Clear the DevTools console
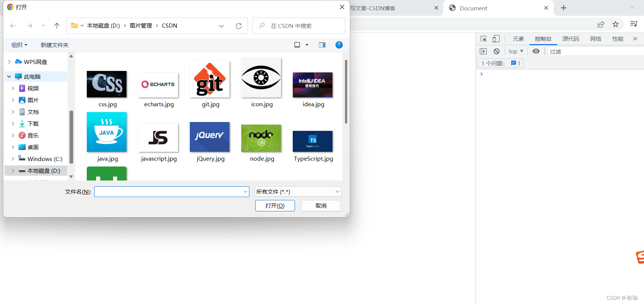The height and width of the screenshot is (304, 644). [497, 51]
